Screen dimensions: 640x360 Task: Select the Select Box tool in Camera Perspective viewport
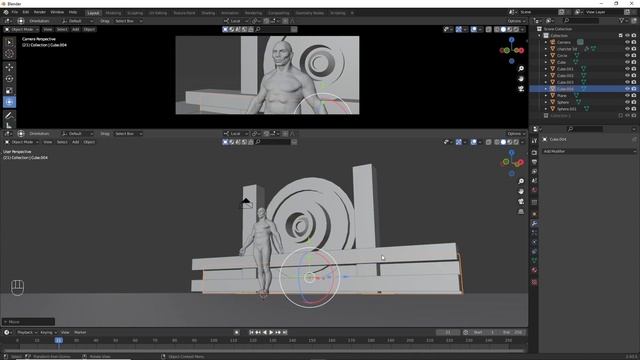click(x=9, y=42)
